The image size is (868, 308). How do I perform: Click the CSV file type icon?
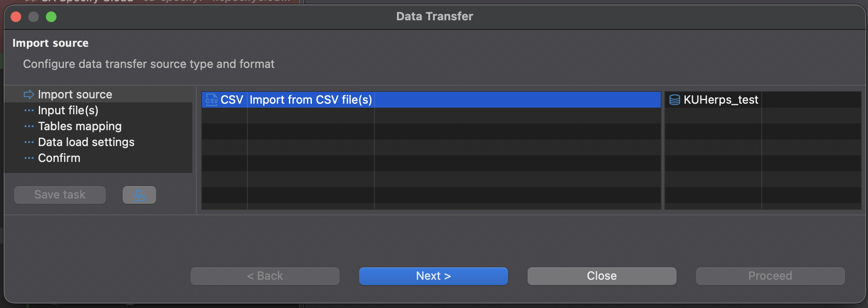[x=211, y=100]
